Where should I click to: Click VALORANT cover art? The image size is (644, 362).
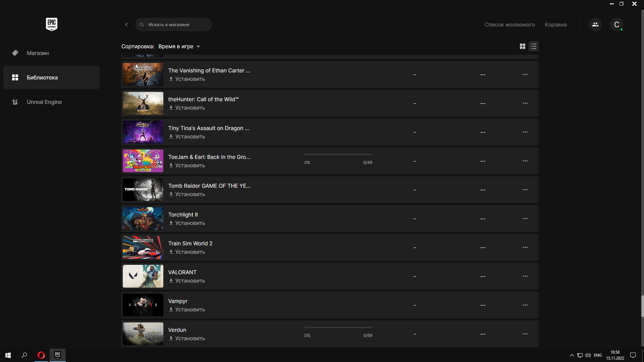143,276
